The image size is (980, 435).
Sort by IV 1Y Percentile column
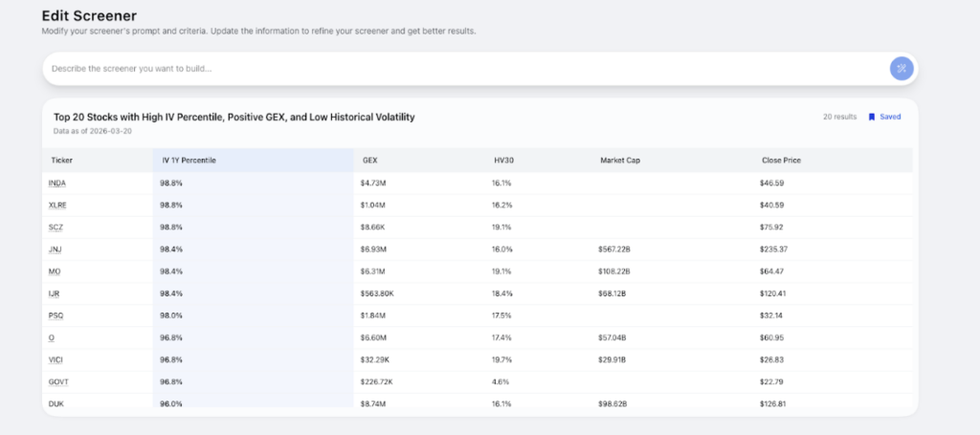pos(189,161)
